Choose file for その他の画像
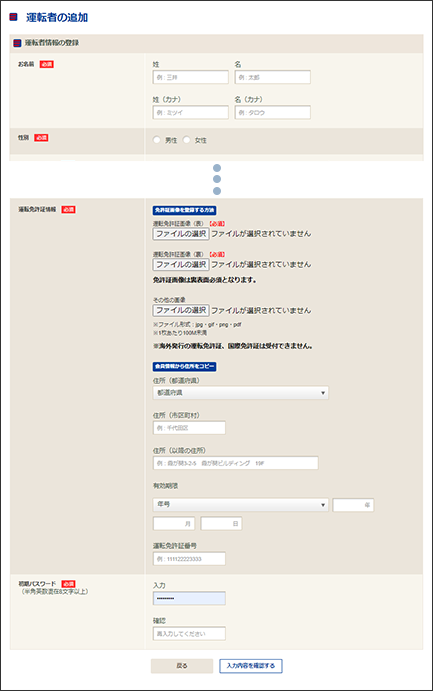Image resolution: width=433 pixels, height=691 pixels. pyautogui.click(x=181, y=310)
